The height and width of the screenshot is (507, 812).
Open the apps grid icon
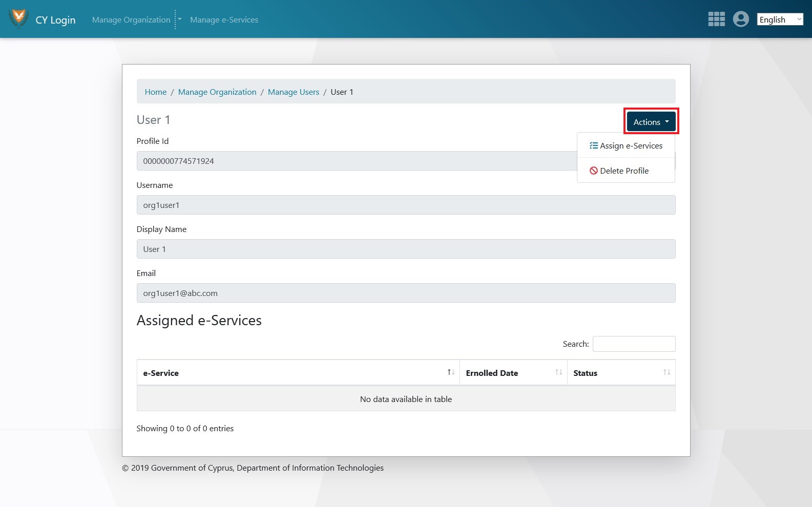716,19
